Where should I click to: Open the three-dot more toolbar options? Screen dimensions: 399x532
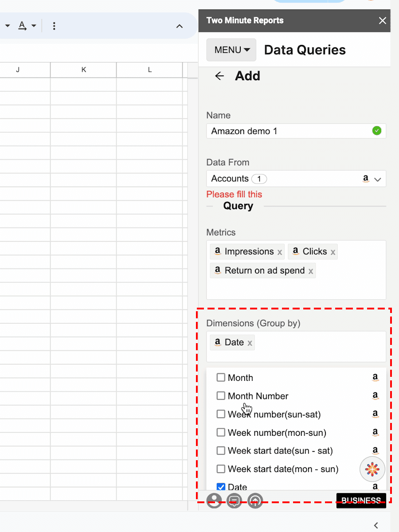(x=54, y=26)
